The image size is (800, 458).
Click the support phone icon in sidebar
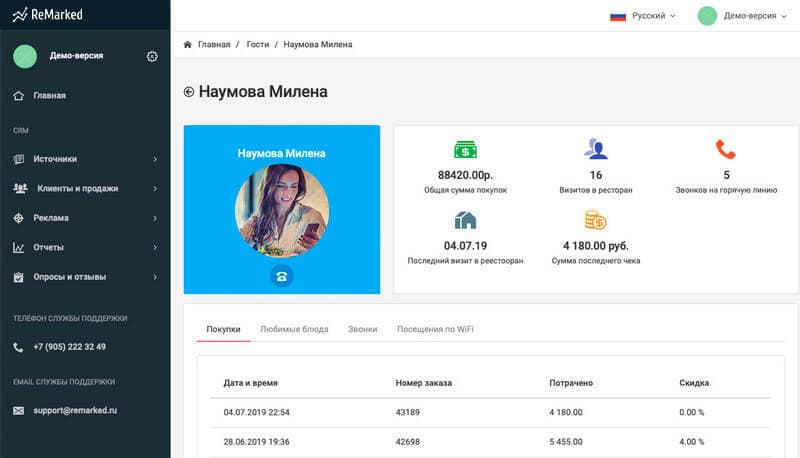pyautogui.click(x=18, y=347)
